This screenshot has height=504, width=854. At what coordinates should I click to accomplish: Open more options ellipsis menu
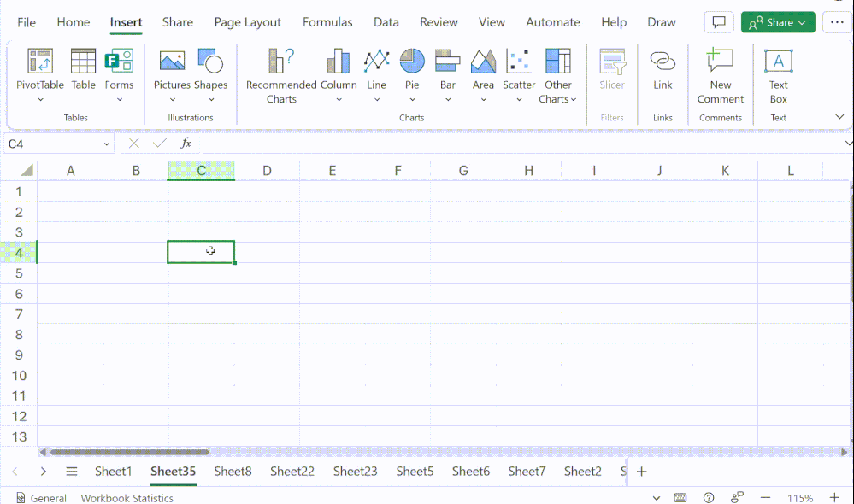(837, 22)
